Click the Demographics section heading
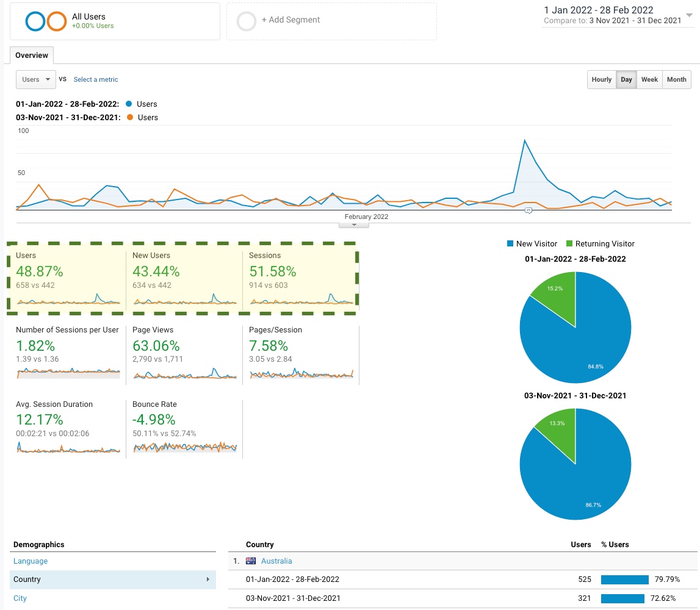Screen dimensions: 700x610 click(x=39, y=544)
